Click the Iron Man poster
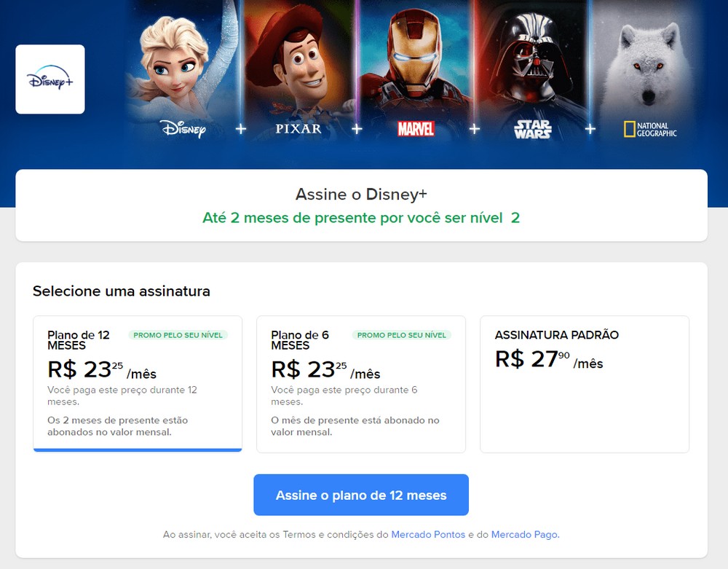Viewport: 728px width, 569px height. (416, 58)
